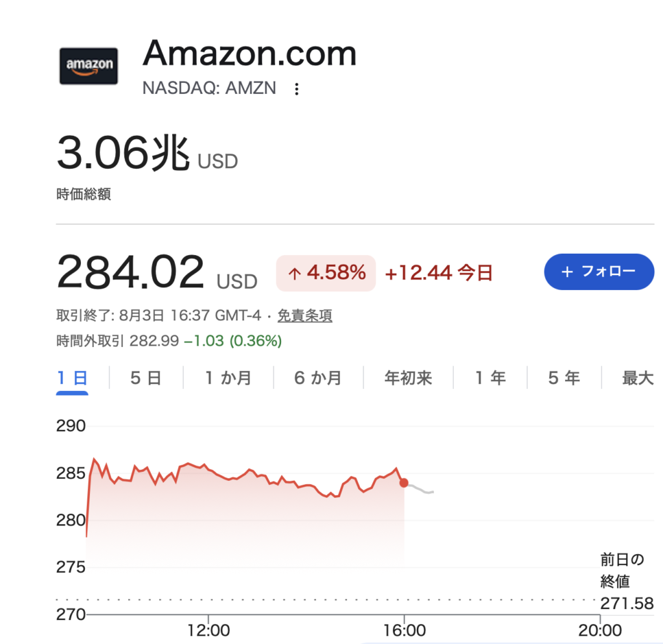Click the gray after-hours line segment
The width and height of the screenshot is (663, 644).
421,489
